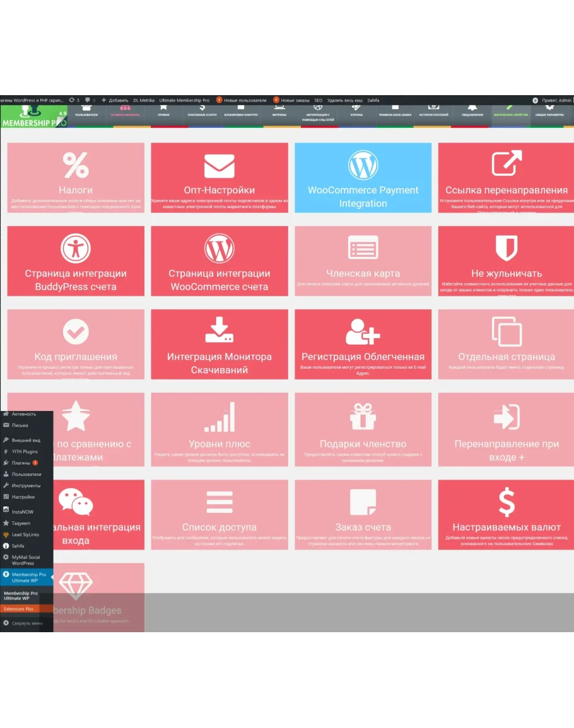This screenshot has width=574, height=728.
Task: Click the dollar sign icon for Настраиваемых валют
Action: coord(506,502)
